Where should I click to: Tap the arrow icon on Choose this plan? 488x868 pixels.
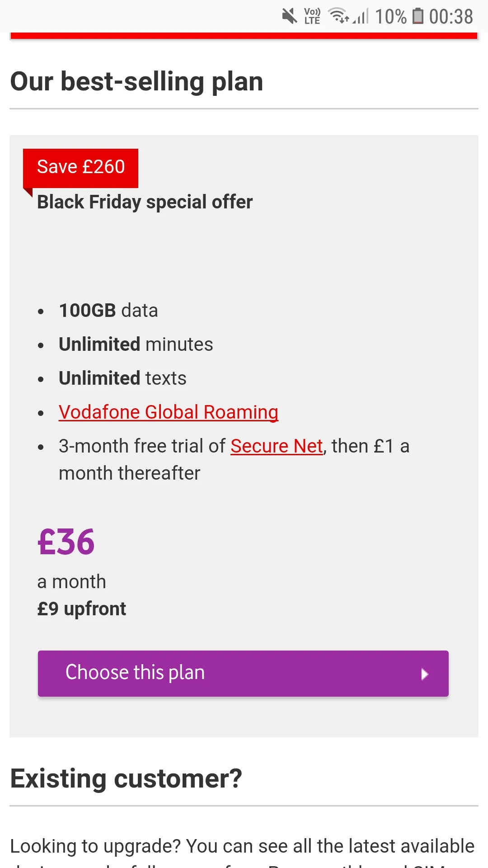pyautogui.click(x=424, y=674)
